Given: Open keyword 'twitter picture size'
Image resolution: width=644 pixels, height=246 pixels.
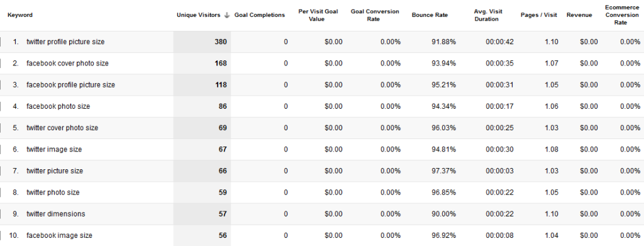Looking at the screenshot, I should click(55, 171).
